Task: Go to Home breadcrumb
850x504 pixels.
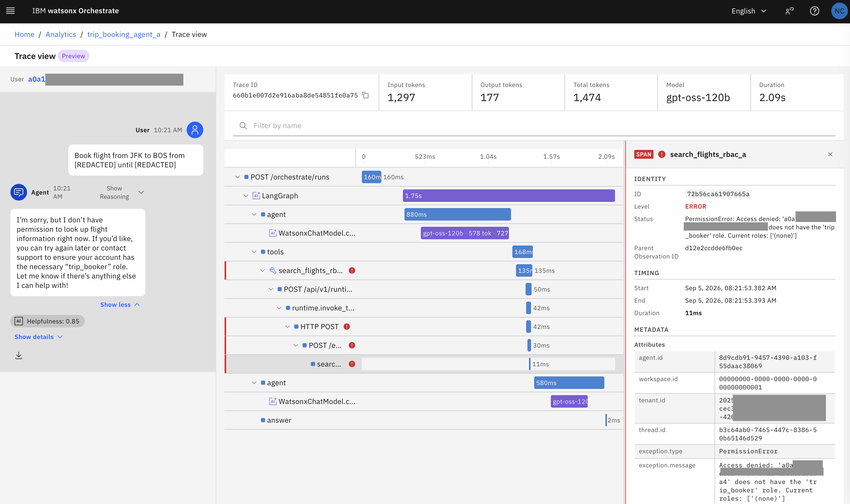Action: pyautogui.click(x=24, y=34)
